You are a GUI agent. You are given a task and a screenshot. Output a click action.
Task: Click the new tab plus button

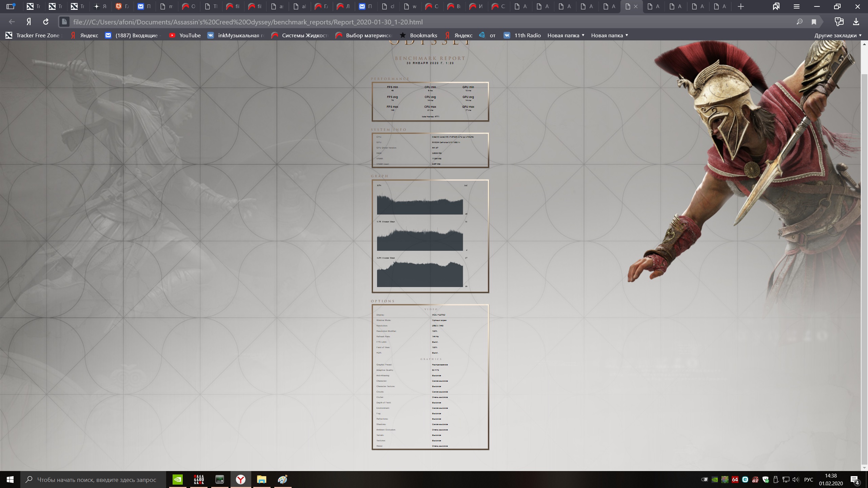[741, 6]
